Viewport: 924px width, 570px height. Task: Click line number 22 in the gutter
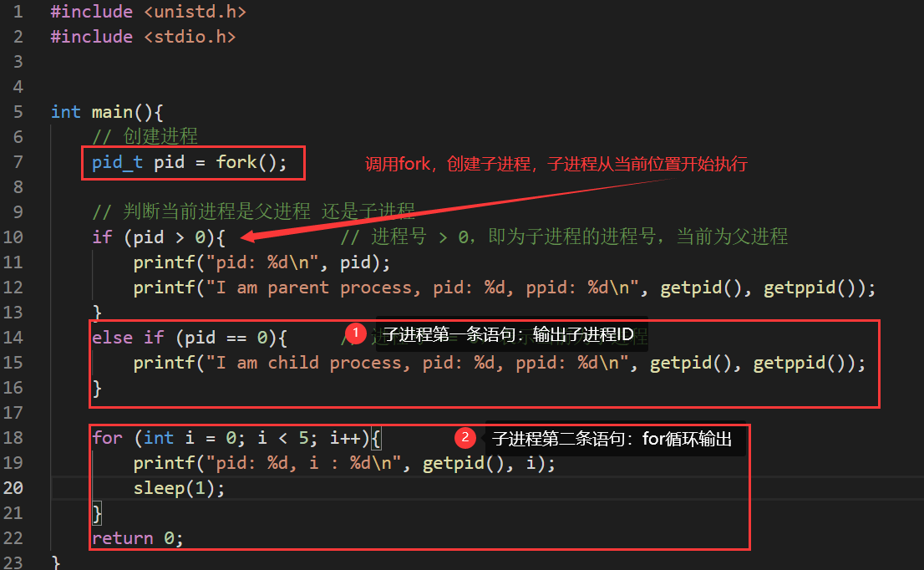point(13,538)
